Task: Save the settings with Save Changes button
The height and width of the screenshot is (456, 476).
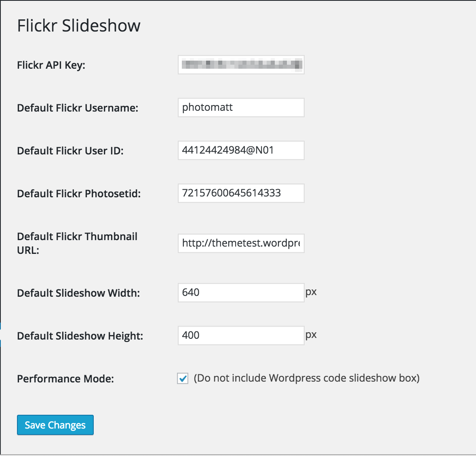Action: (x=55, y=425)
